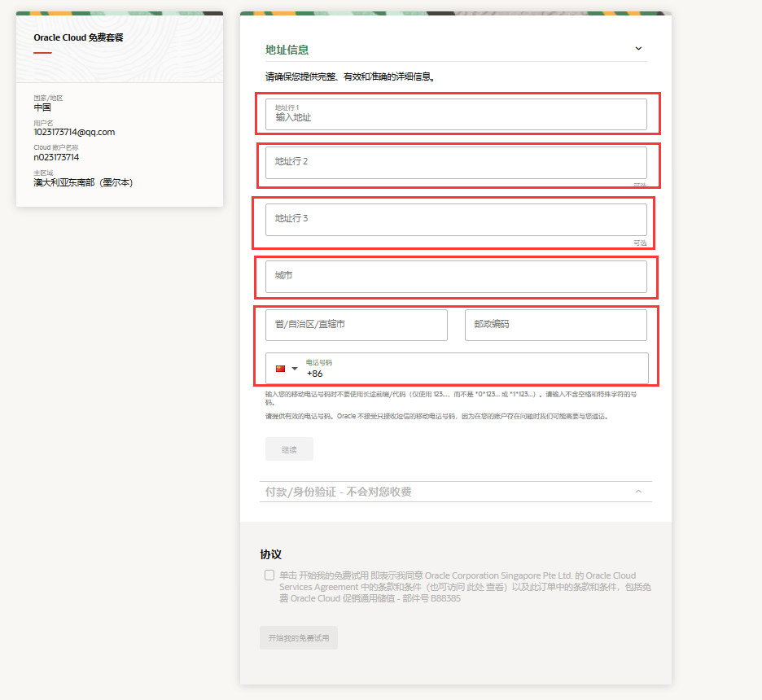Select the 地址行 3 text field
The height and width of the screenshot is (700, 762).
pyautogui.click(x=456, y=219)
